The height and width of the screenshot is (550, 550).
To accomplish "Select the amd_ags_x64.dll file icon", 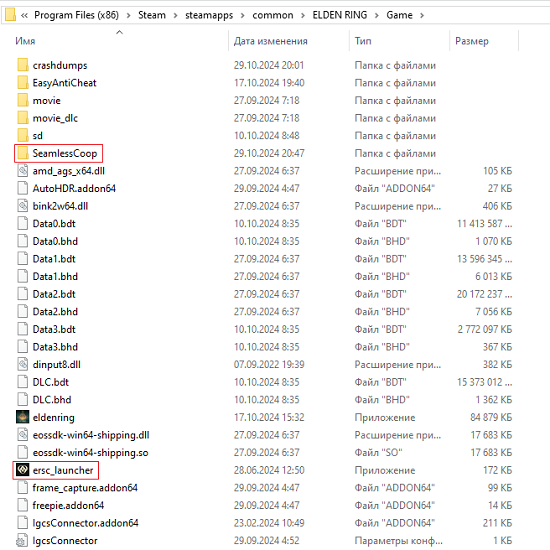I will (23, 170).
